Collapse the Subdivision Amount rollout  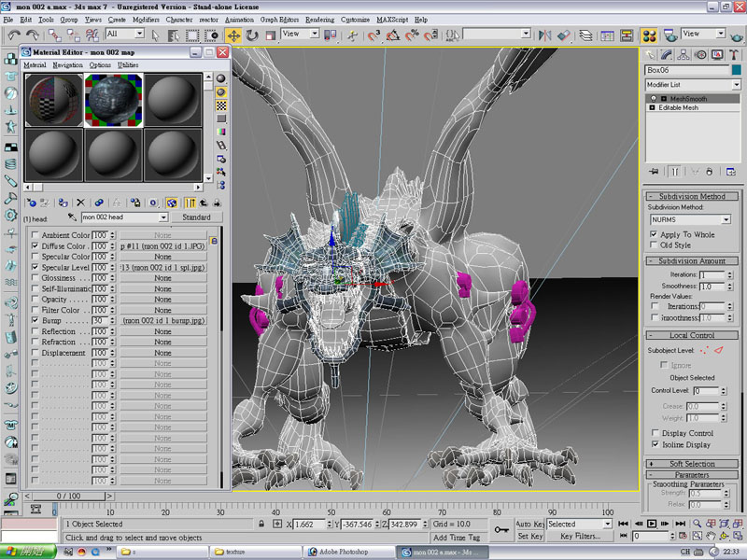coord(692,261)
